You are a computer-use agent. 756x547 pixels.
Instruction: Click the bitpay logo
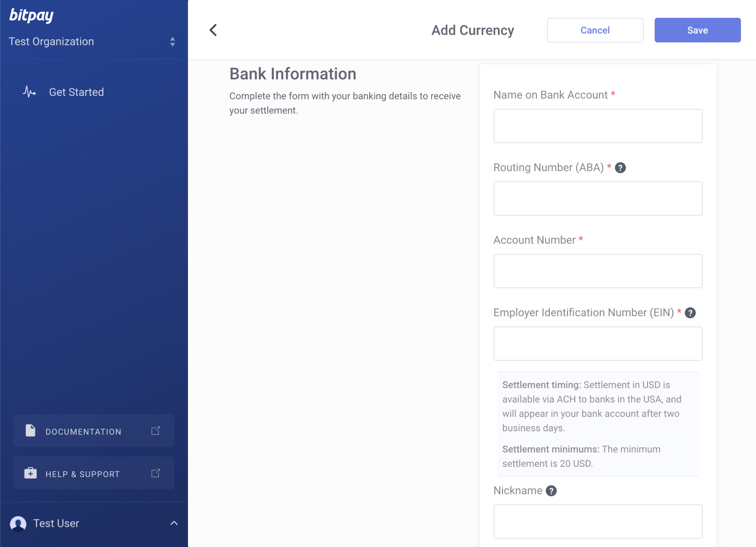[31, 15]
